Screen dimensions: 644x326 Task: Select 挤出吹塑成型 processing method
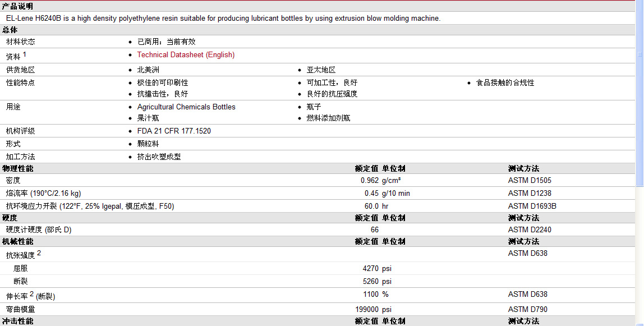point(159,157)
